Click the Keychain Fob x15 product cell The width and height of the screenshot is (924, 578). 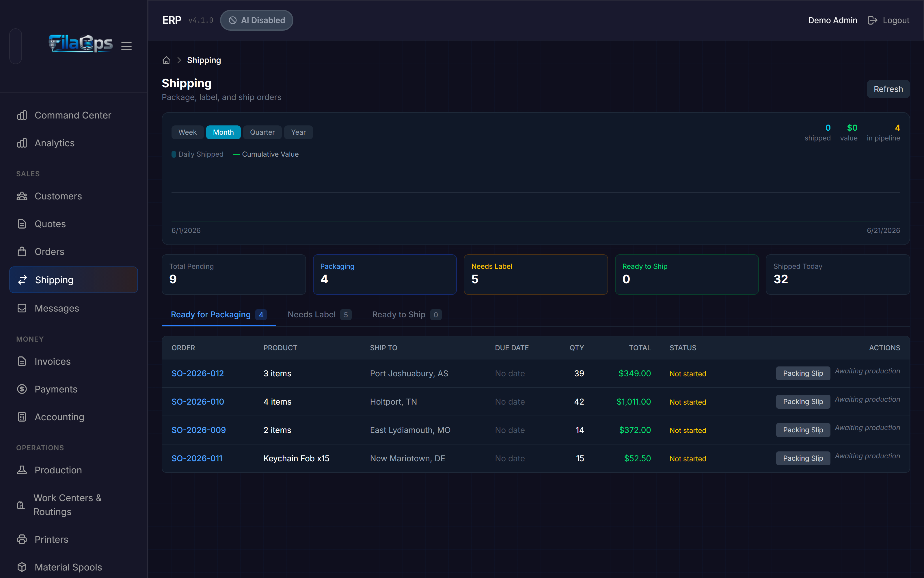tap(296, 458)
